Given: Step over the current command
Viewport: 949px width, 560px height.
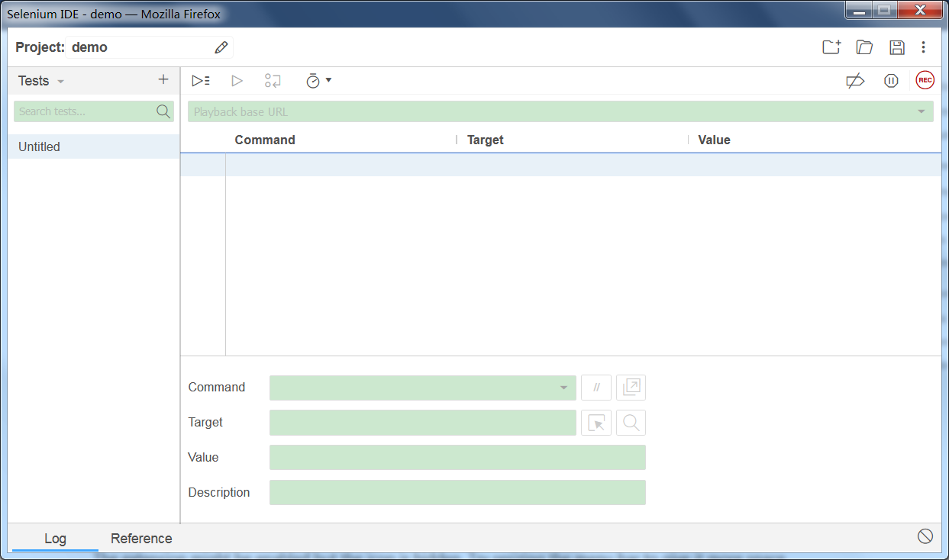Looking at the screenshot, I should click(x=273, y=80).
